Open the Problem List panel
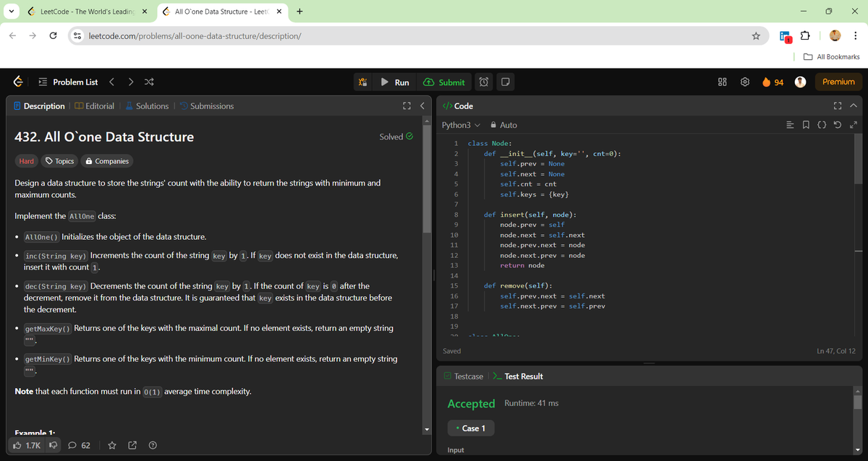Viewport: 868px width, 461px height. (67, 82)
